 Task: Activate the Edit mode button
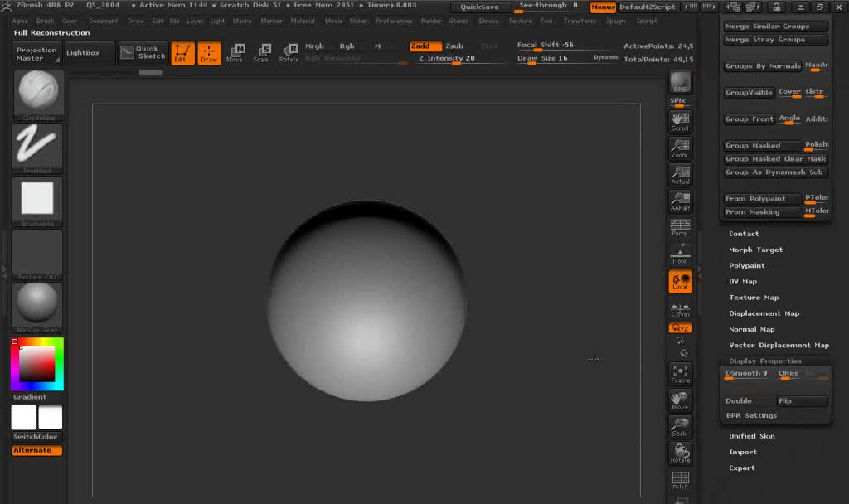182,53
